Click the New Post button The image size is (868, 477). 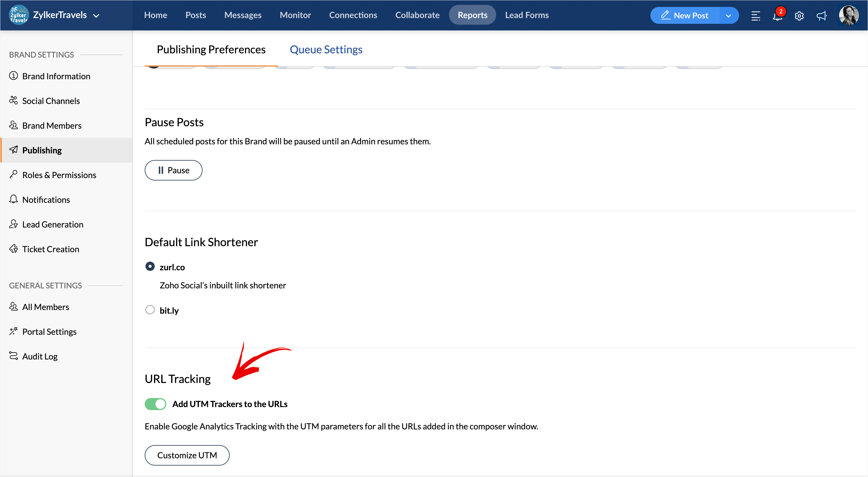coord(685,15)
